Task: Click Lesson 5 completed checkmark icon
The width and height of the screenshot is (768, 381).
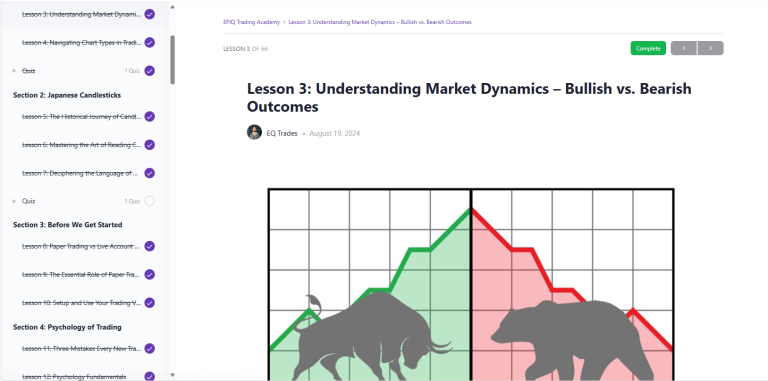Action: (x=150, y=117)
